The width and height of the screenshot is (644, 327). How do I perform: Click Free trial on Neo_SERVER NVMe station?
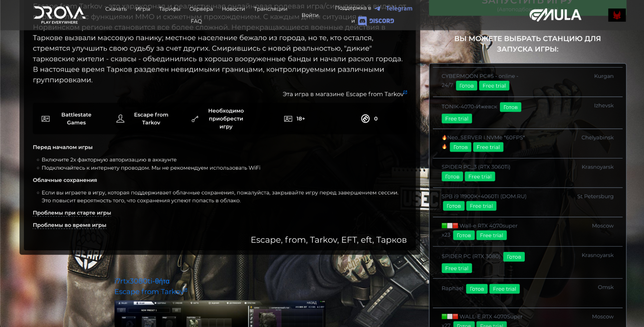[488, 147]
